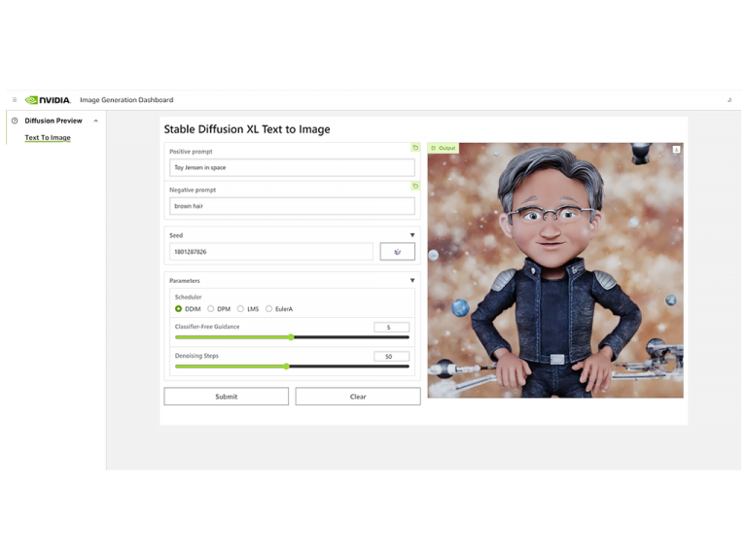Edit the Seed value field
The height and width of the screenshot is (560, 747).
[271, 252]
